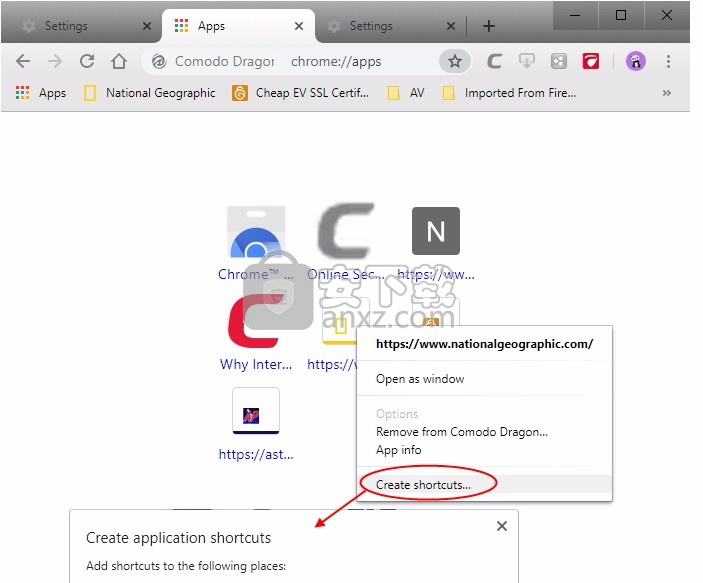The height and width of the screenshot is (583, 703).
Task: Open the home page
Action: (119, 61)
